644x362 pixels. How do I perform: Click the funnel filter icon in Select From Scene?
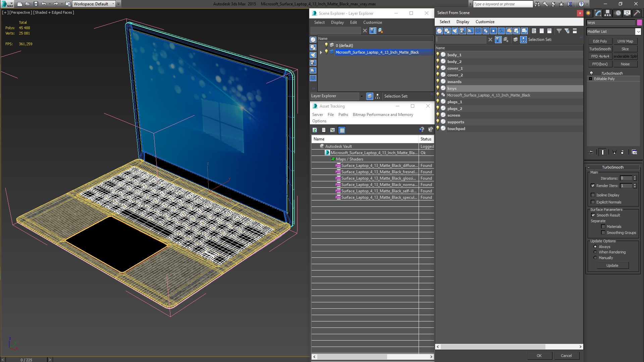tap(559, 31)
